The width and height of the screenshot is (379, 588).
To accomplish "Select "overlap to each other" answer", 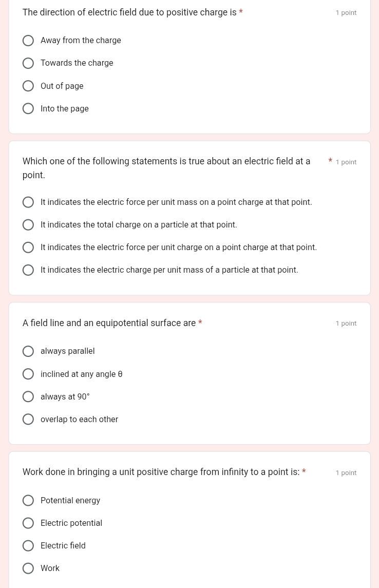I will point(28,419).
